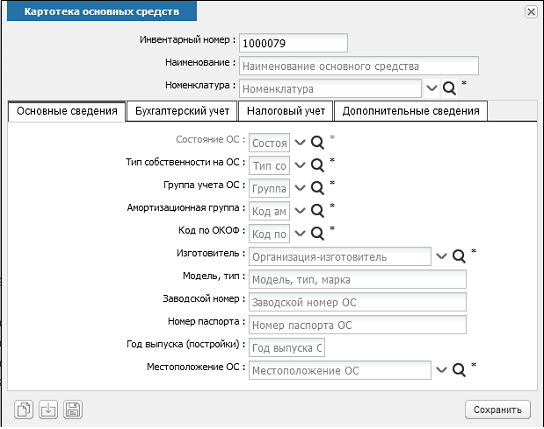
Task: Open lookup for Группа учета ОС
Action: tap(317, 188)
